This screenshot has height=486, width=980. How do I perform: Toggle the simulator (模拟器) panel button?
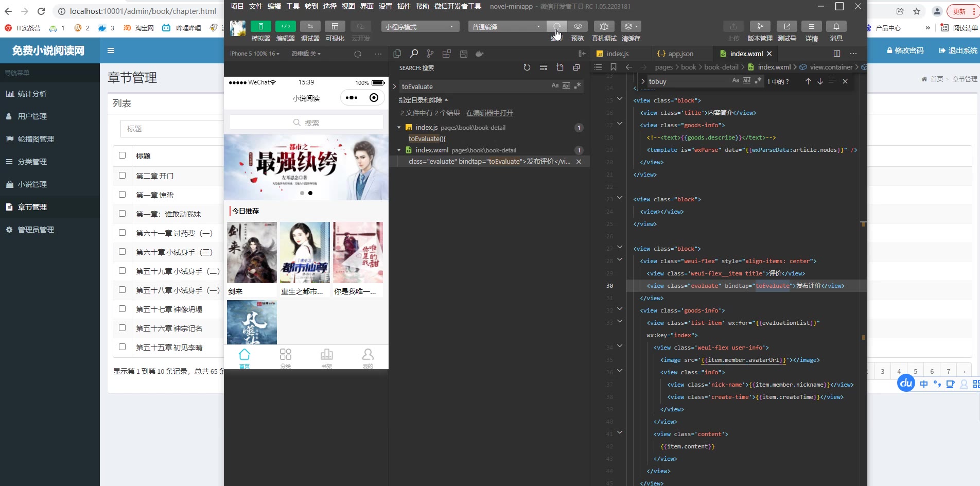260,27
